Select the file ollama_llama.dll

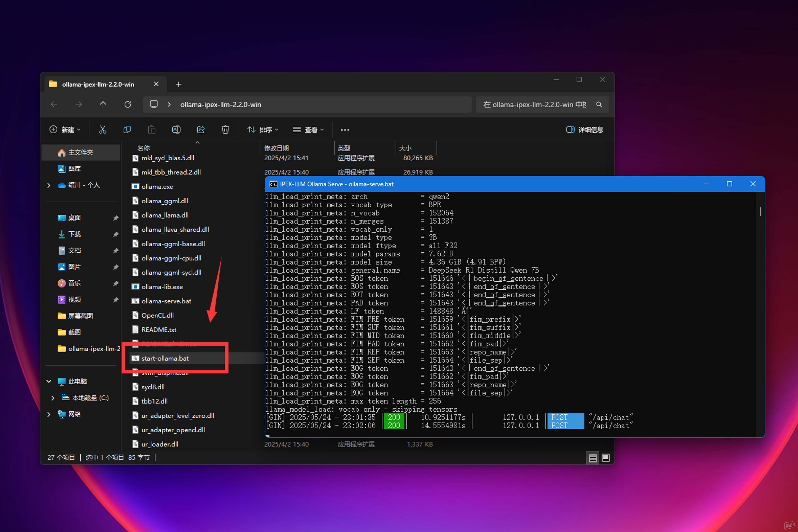[x=165, y=215]
